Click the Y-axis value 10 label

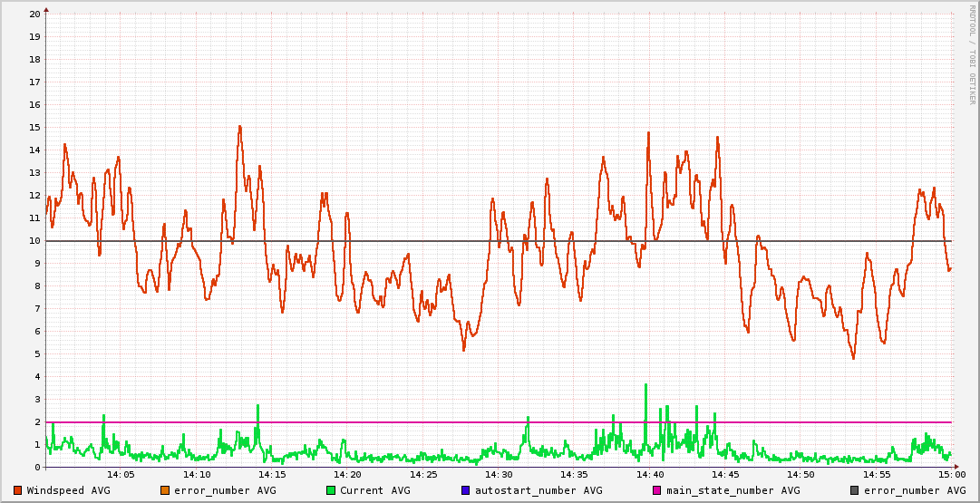click(34, 241)
